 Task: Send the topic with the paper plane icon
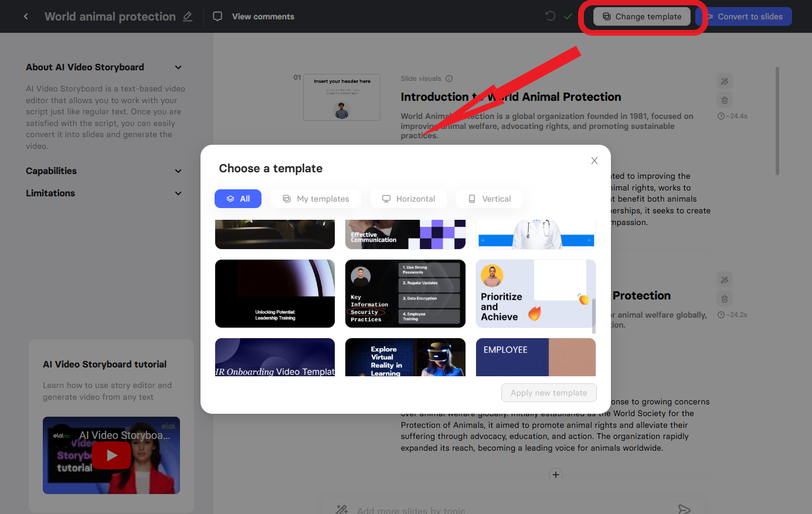(x=684, y=509)
